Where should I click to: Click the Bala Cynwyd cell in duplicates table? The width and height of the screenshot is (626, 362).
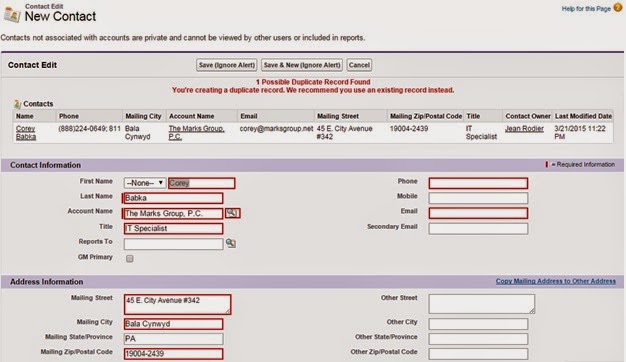coord(137,133)
